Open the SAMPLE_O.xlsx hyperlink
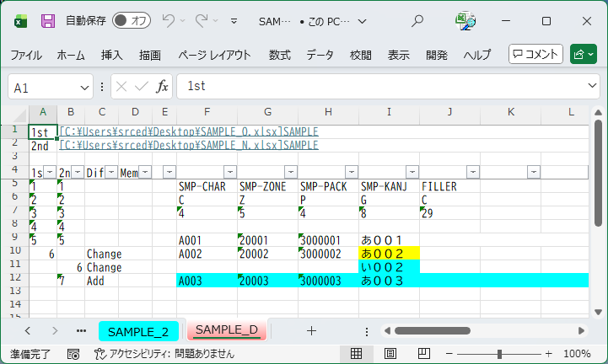Viewport: 608px width, 364px height. pyautogui.click(x=188, y=132)
